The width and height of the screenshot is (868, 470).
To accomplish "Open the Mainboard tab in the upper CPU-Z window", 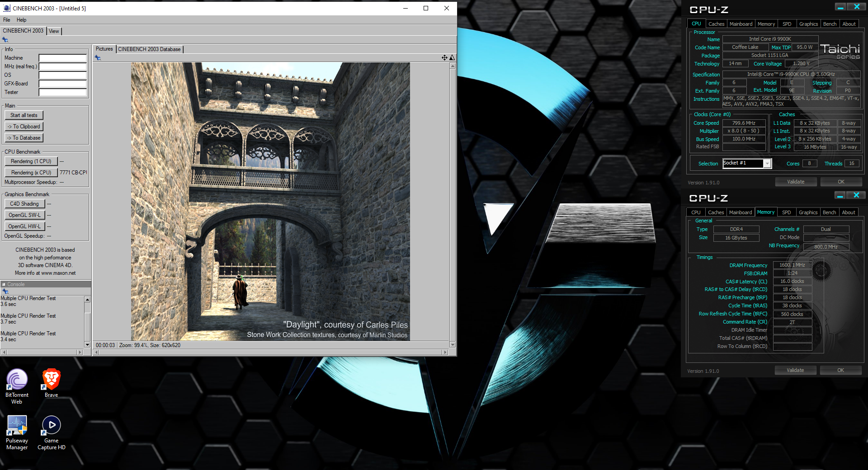I will pyautogui.click(x=741, y=24).
